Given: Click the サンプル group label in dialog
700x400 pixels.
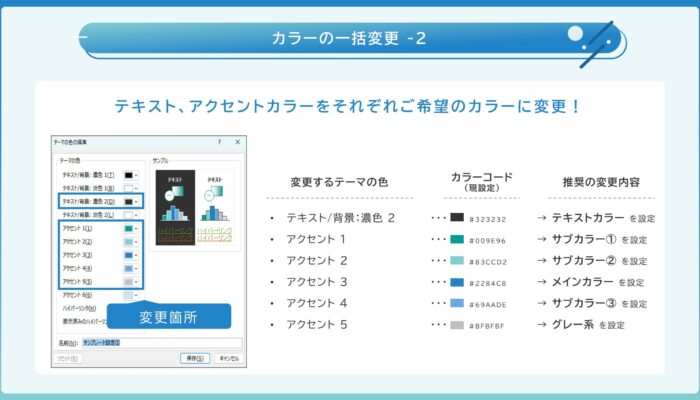Looking at the screenshot, I should coord(160,161).
